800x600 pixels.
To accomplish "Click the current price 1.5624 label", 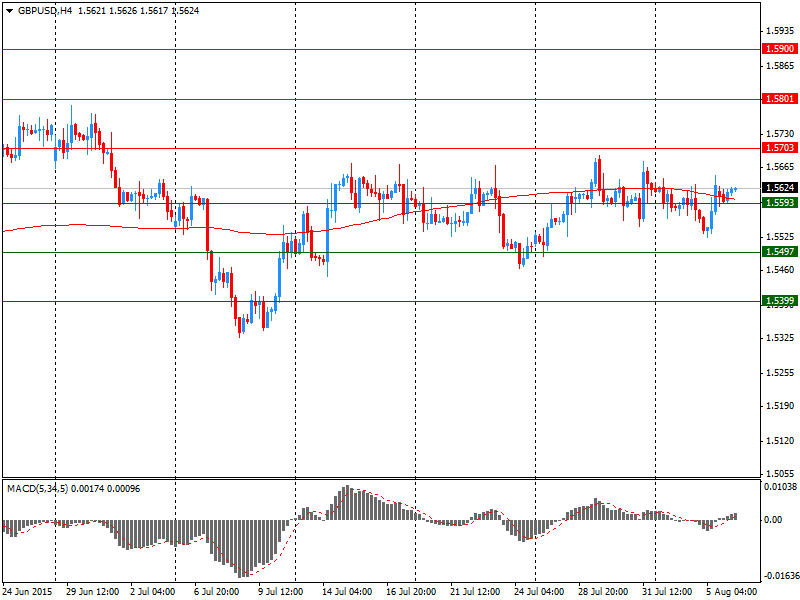I will pos(780,188).
